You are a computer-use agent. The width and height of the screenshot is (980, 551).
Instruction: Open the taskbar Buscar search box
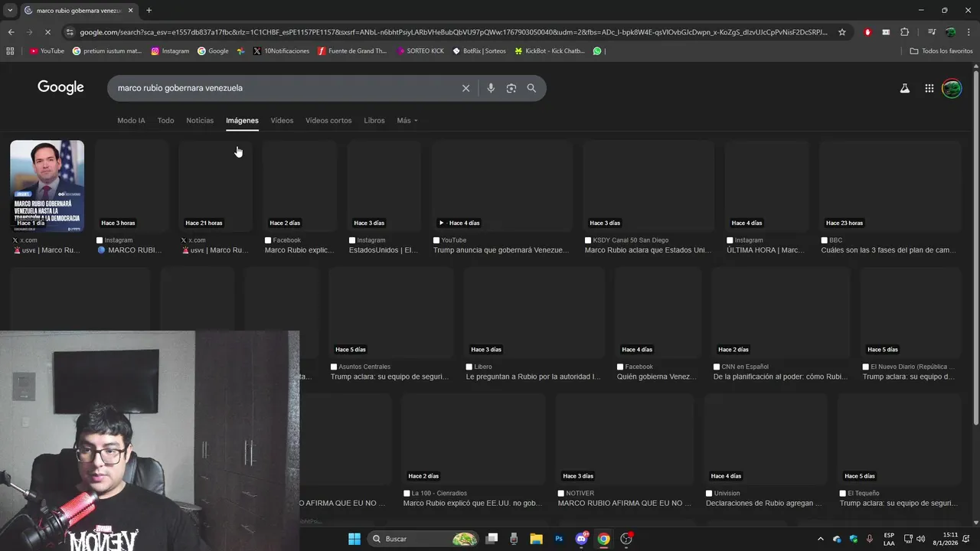[x=423, y=539]
